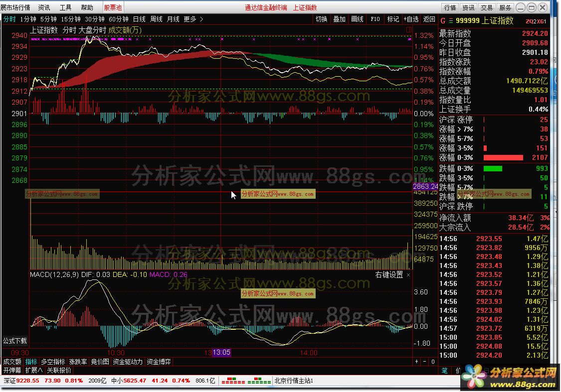Viewport: 561px width, 392px height.
Task: Click the green market breadth status icon
Action: [x=259, y=381]
